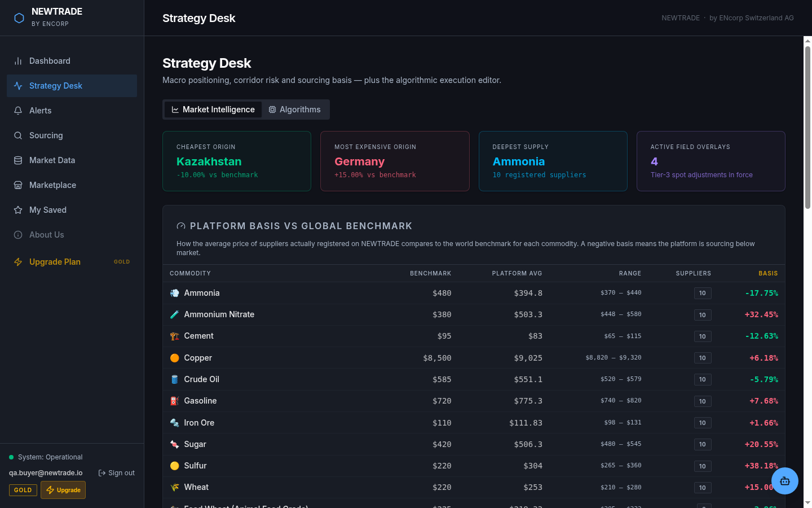Click the qa.buyer@newtrade.io account email
The height and width of the screenshot is (508, 812).
(46, 473)
